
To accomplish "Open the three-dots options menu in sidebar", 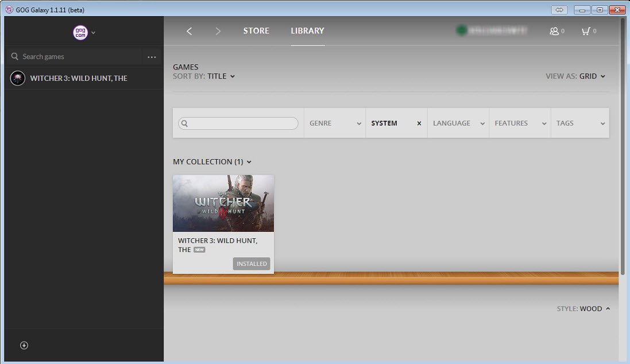I will pyautogui.click(x=152, y=57).
